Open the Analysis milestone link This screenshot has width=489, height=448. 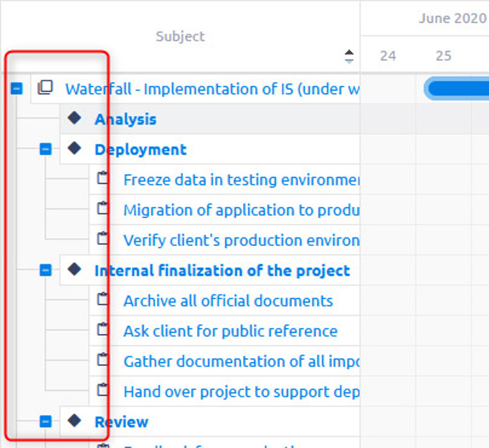pyautogui.click(x=126, y=120)
